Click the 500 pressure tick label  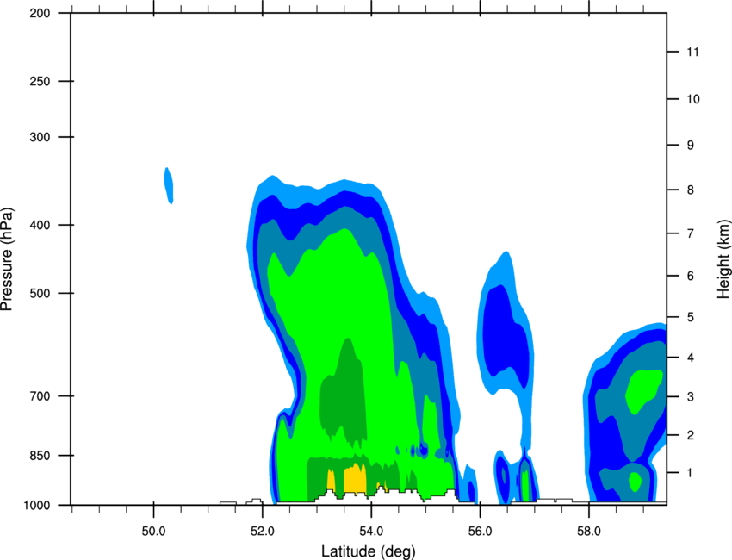[x=40, y=293]
